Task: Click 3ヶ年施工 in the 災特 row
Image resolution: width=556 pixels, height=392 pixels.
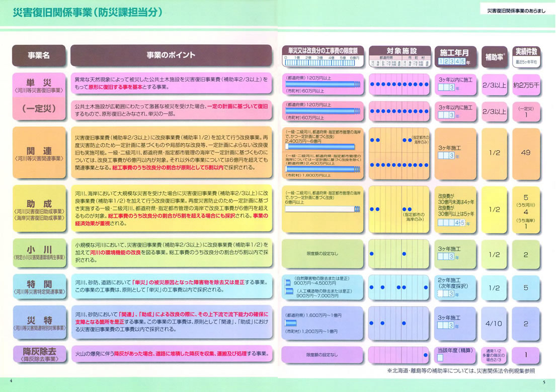Action: pyautogui.click(x=449, y=318)
